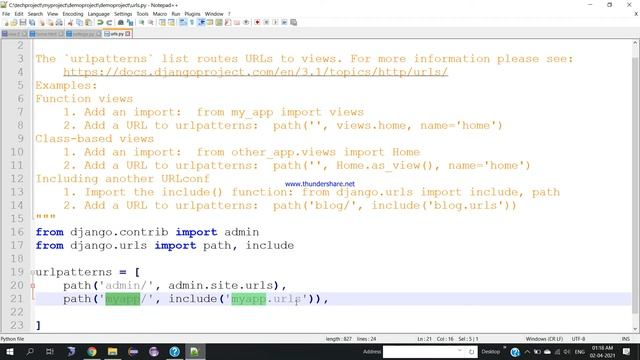This screenshot has height=360, width=640.
Task: Open taskbar Search magnifier
Action: tap(30, 351)
